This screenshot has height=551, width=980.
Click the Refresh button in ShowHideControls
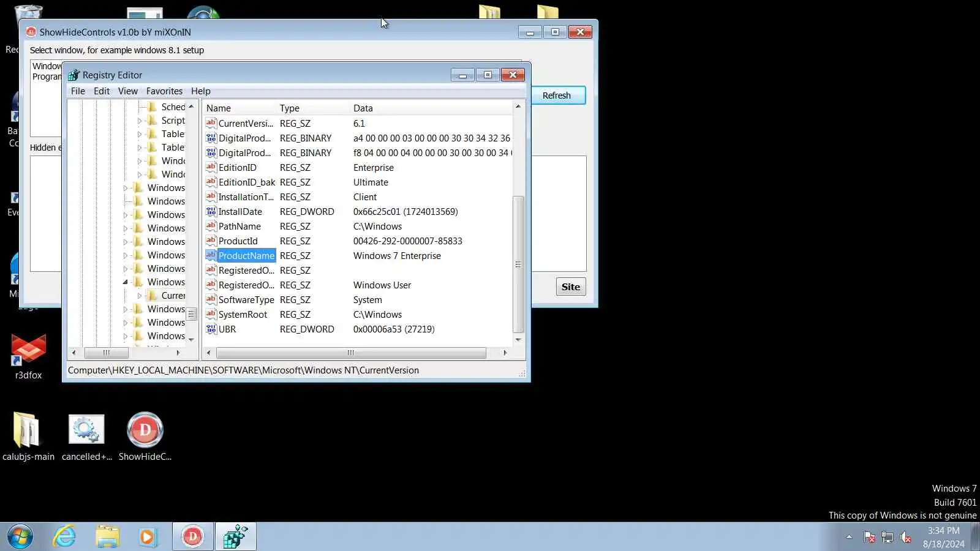(x=557, y=96)
